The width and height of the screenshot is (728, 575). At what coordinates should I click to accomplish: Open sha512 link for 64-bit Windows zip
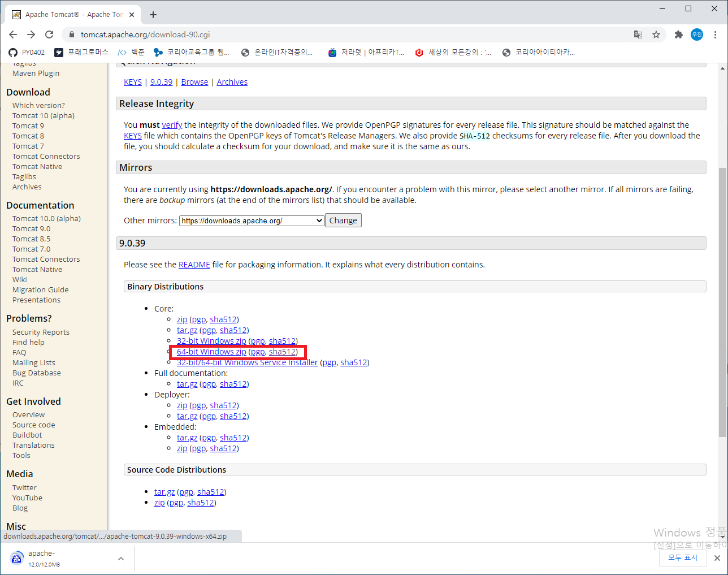click(282, 352)
